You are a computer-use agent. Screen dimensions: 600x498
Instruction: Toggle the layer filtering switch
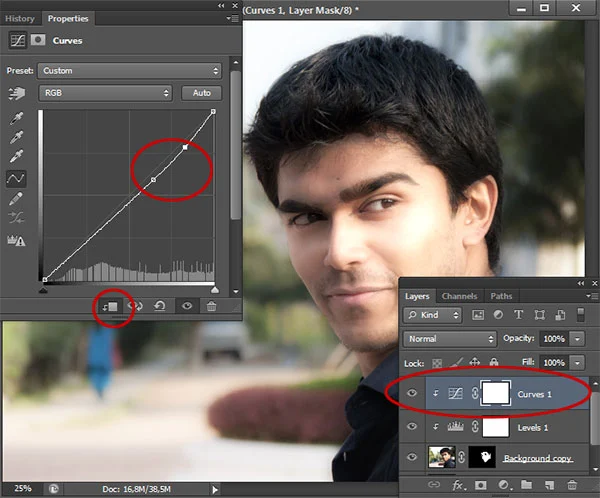[580, 315]
